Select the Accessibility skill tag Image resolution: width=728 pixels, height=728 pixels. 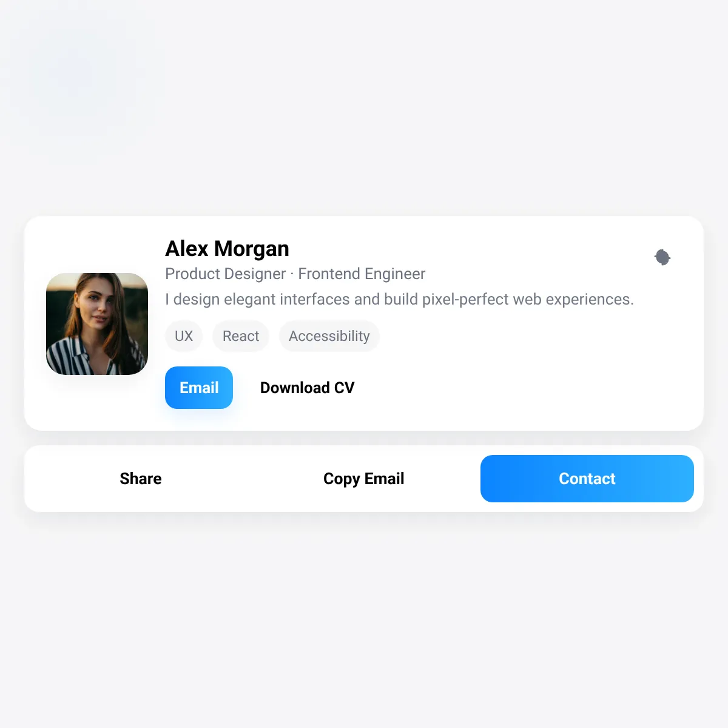coord(329,336)
